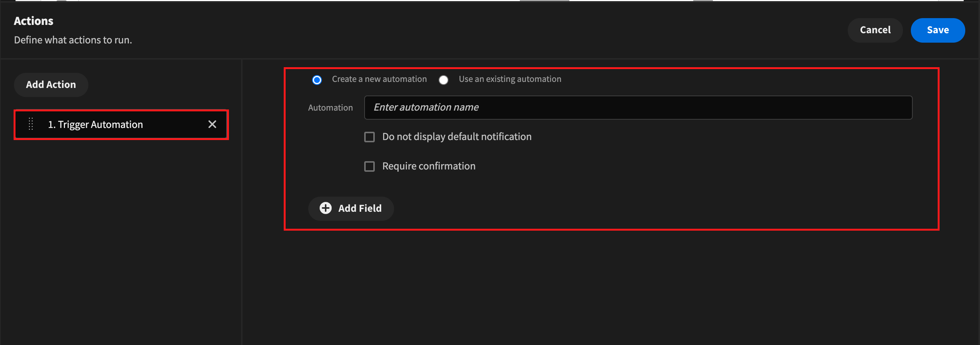Select the Create a new automation option
This screenshot has width=980, height=345.
coord(317,80)
